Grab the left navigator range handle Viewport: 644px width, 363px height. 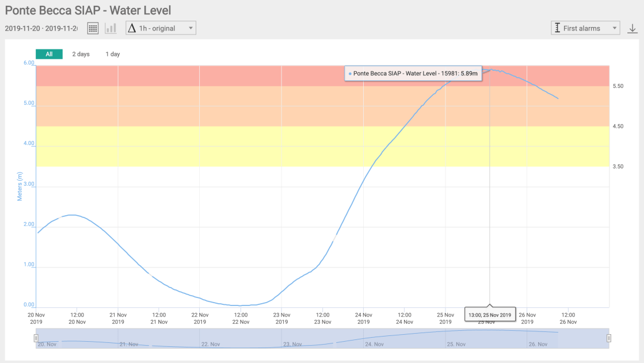(x=36, y=338)
